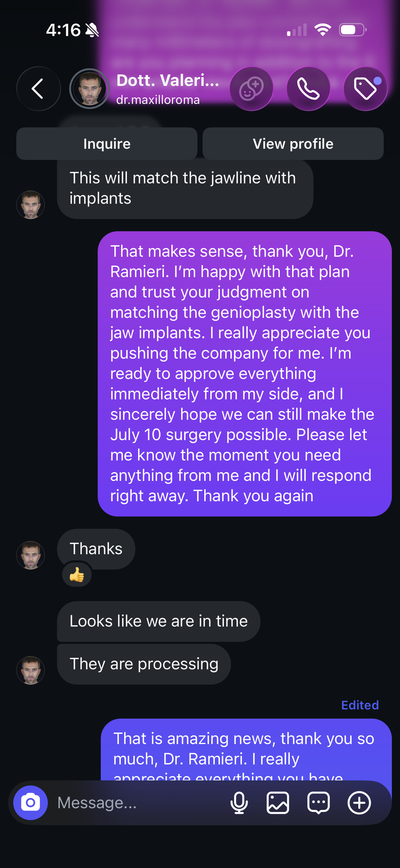The image size is (400, 868).
Task: Tap the dr.maxilloroma username
Action: pyautogui.click(x=158, y=100)
